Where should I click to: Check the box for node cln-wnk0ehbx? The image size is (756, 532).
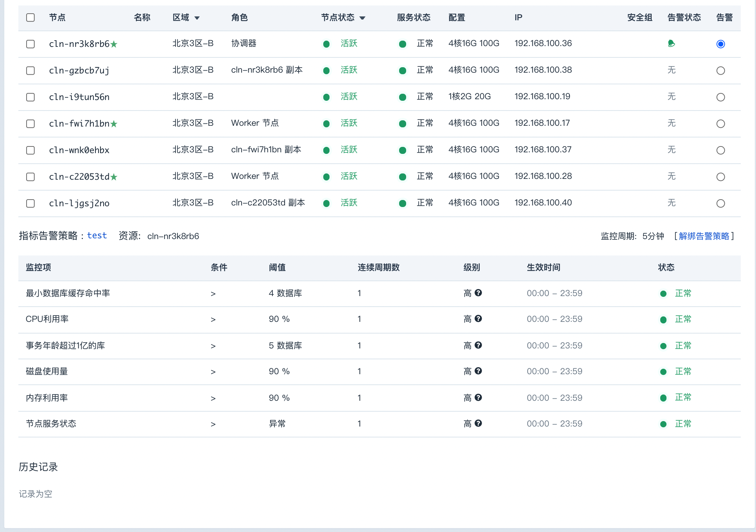[x=30, y=150]
